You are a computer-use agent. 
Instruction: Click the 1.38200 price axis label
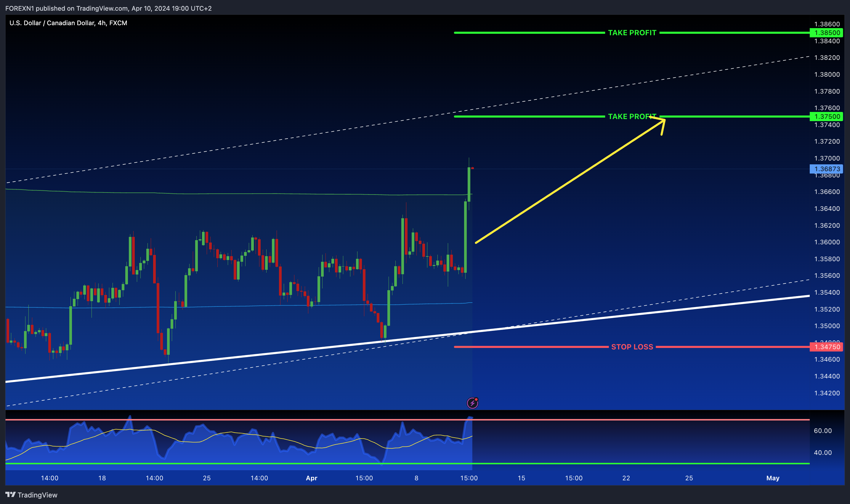[827, 57]
